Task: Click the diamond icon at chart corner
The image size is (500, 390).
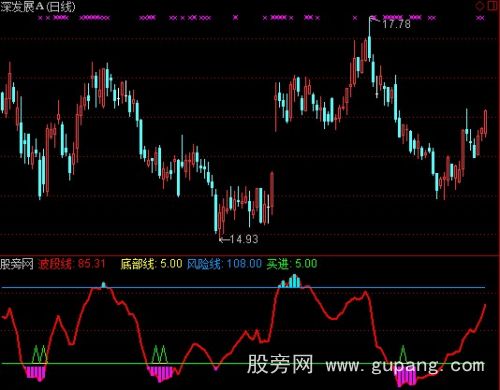Action: coord(480,6)
